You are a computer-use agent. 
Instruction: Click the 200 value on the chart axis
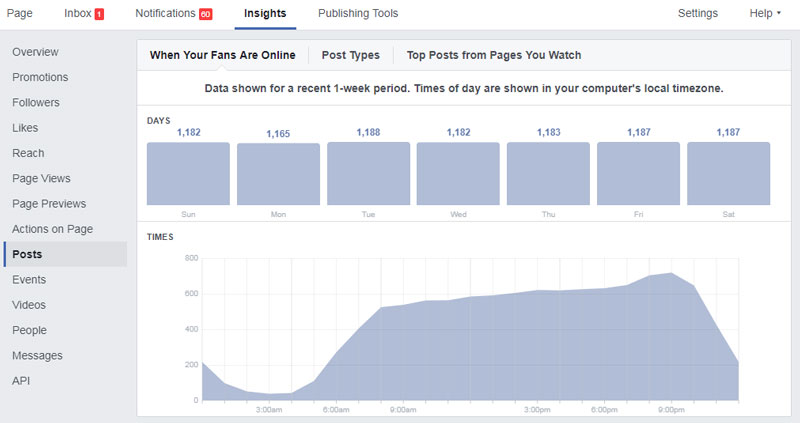(191, 365)
